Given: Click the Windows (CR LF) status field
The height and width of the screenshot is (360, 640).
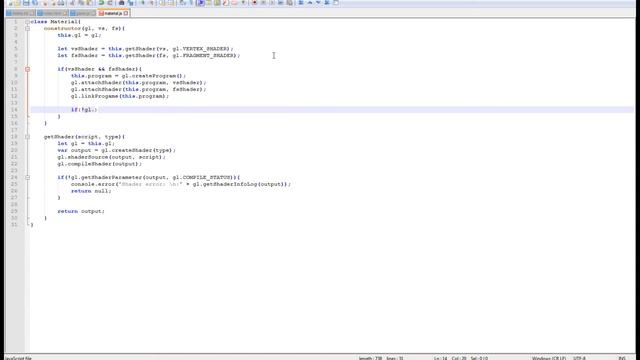Looking at the screenshot, I should click(x=549, y=358).
